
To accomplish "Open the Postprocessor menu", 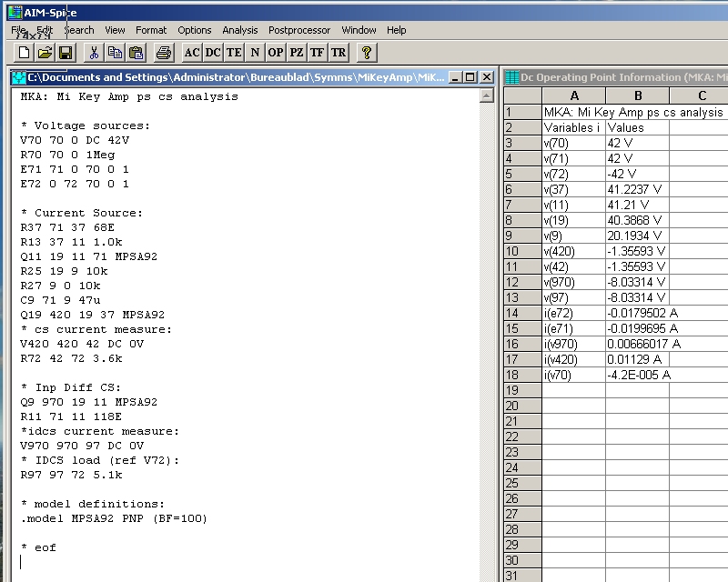I will pyautogui.click(x=299, y=30).
